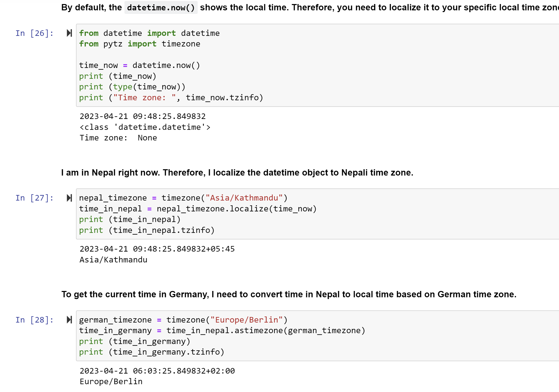Select the In [27] cell prompt
Screen dimensions: 559x392
click(34, 198)
